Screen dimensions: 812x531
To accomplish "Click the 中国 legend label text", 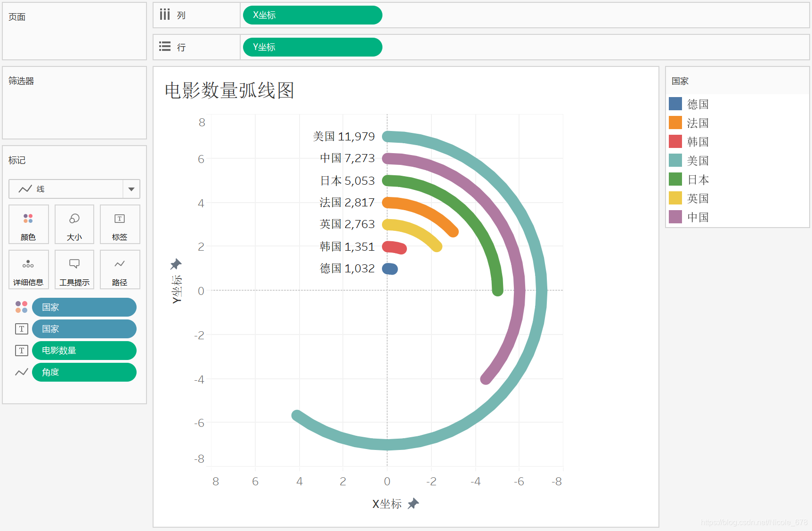I will (698, 217).
